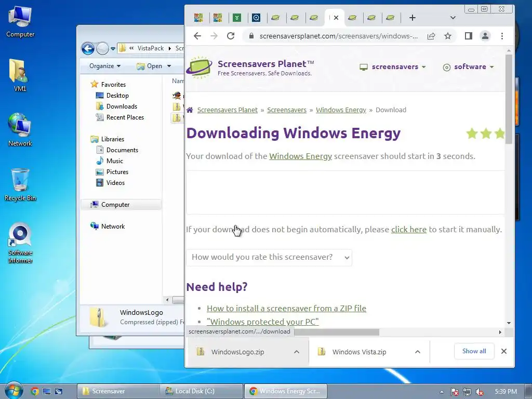The height and width of the screenshot is (399, 532).
Task: Click Explorer's back button
Action: tap(88, 48)
